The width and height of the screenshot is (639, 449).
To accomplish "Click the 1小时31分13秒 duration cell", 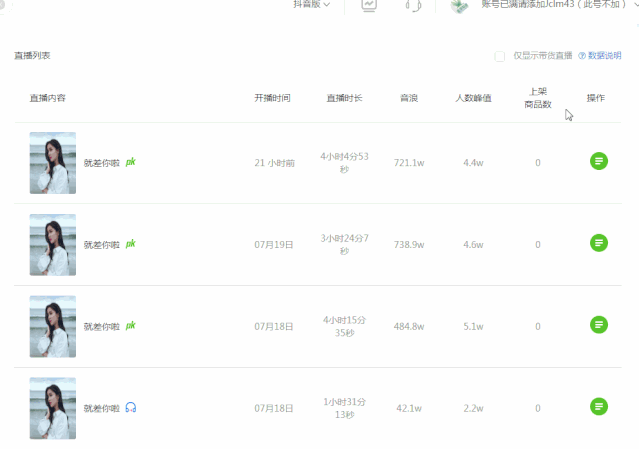I will 344,408.
